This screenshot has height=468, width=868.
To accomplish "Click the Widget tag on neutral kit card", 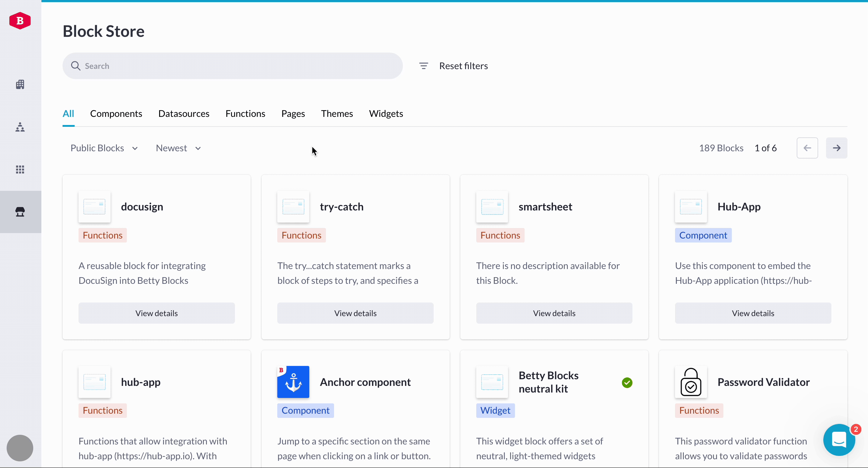I will (495, 410).
